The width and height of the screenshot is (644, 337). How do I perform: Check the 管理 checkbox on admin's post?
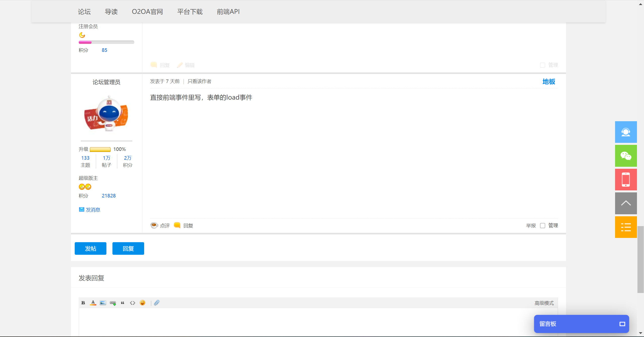[x=543, y=226]
